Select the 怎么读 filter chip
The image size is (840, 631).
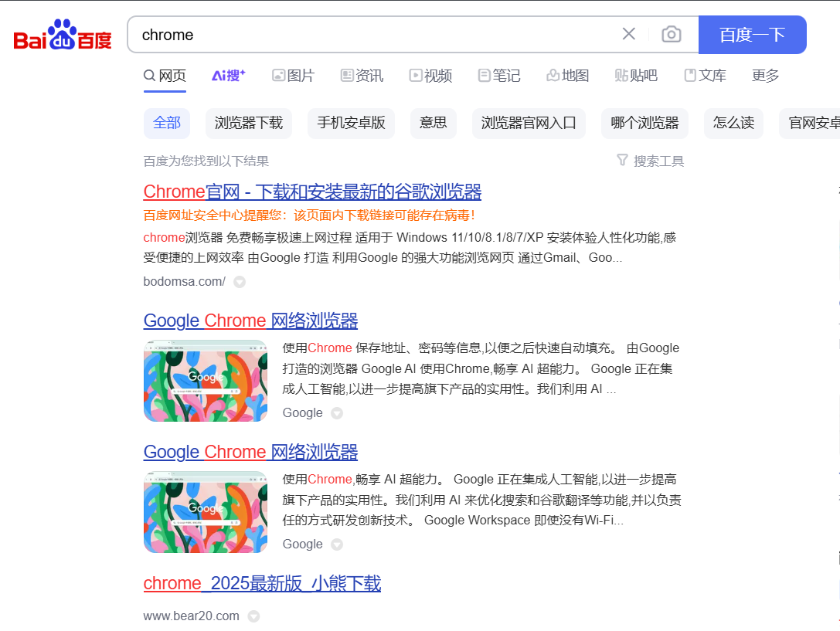click(x=733, y=123)
